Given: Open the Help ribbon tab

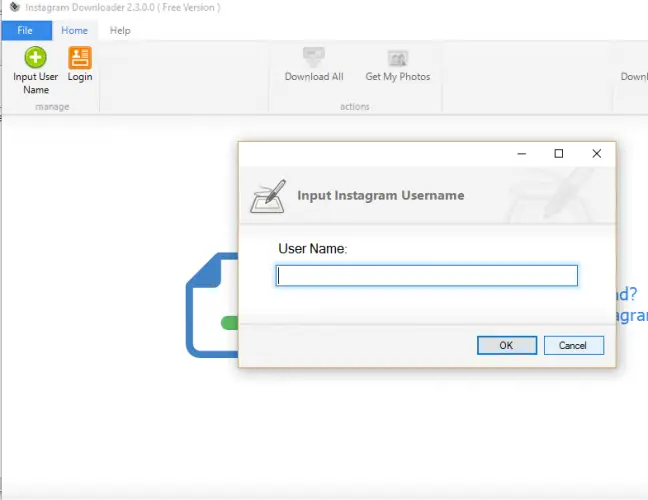Looking at the screenshot, I should pos(120,31).
